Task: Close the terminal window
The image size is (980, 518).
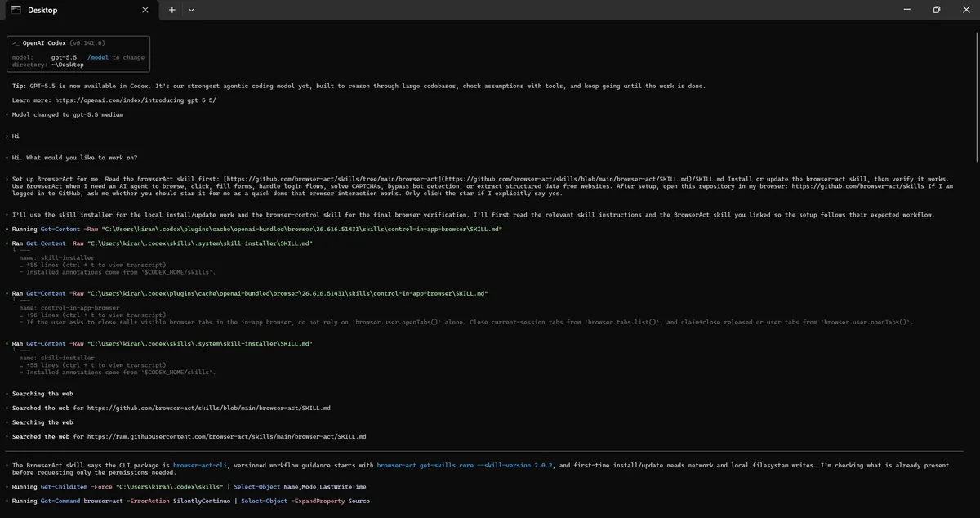Action: (x=965, y=10)
